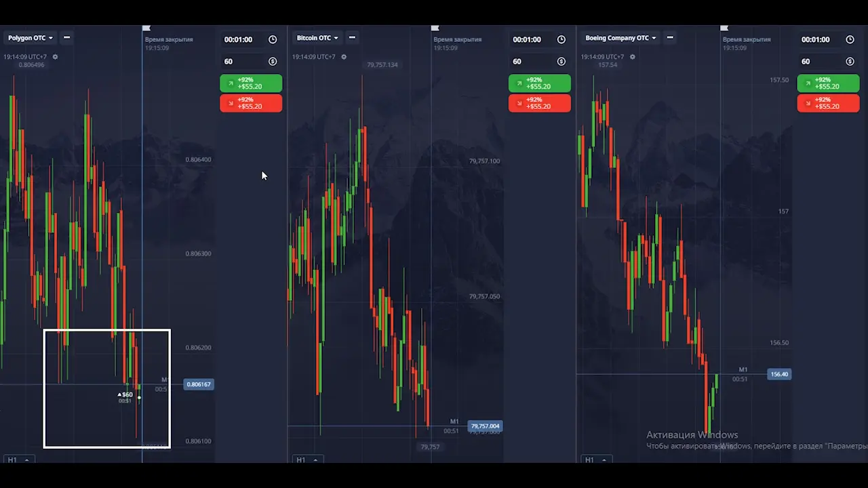Viewport: 868px width, 488px height.
Task: Click the dollar icon in Boeing panel
Action: click(850, 62)
